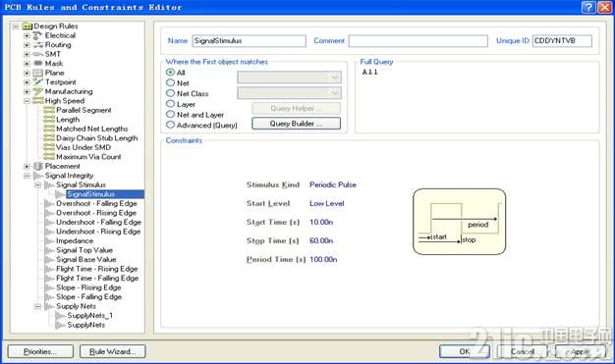615x364 pixels.
Task: Click the Signal Integrity category icon
Action: (x=37, y=176)
